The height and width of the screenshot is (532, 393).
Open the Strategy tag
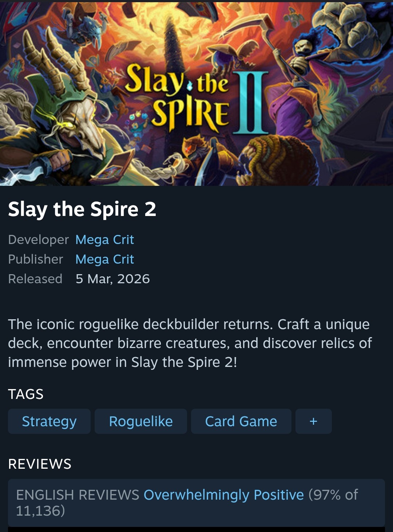49,421
